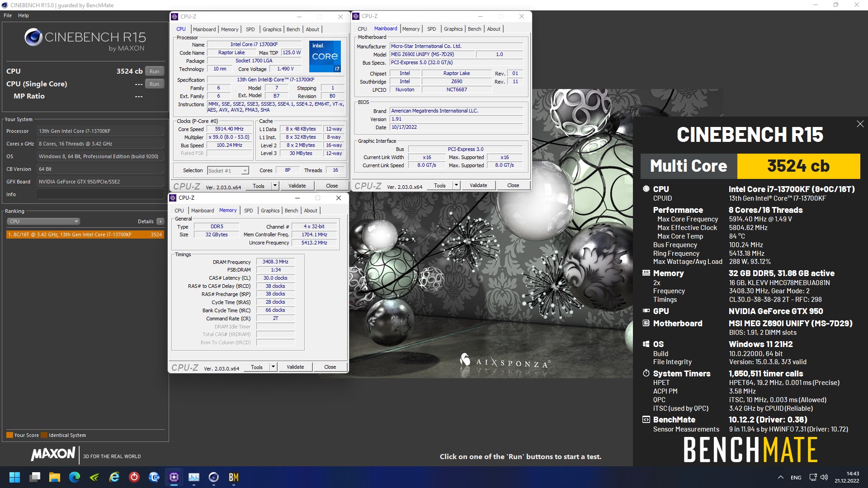Screen dimensions: 868x488
Task: Open File Explorer from the taskbar
Action: tap(55, 477)
